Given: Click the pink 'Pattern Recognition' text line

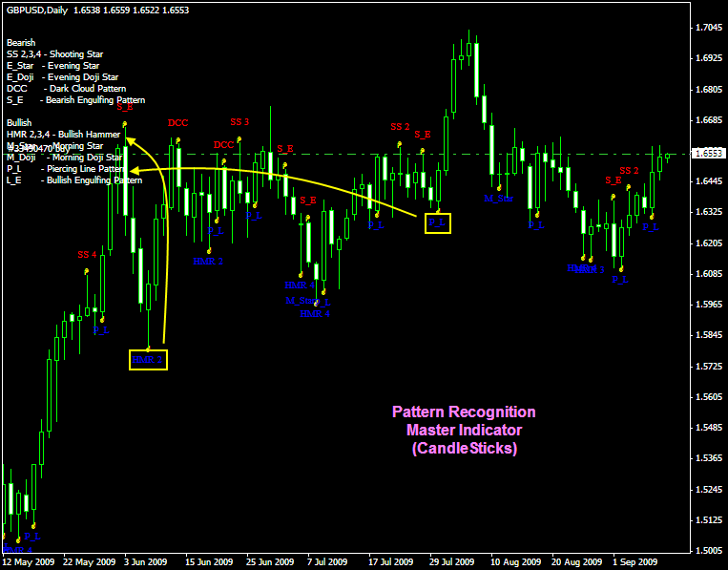Looking at the screenshot, I should (x=464, y=412).
